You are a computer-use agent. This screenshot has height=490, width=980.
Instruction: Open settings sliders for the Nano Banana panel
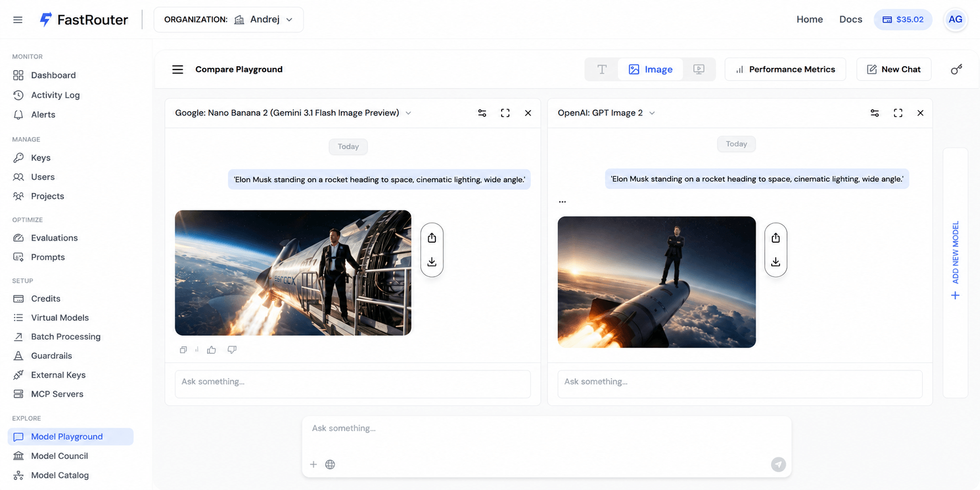(x=482, y=113)
